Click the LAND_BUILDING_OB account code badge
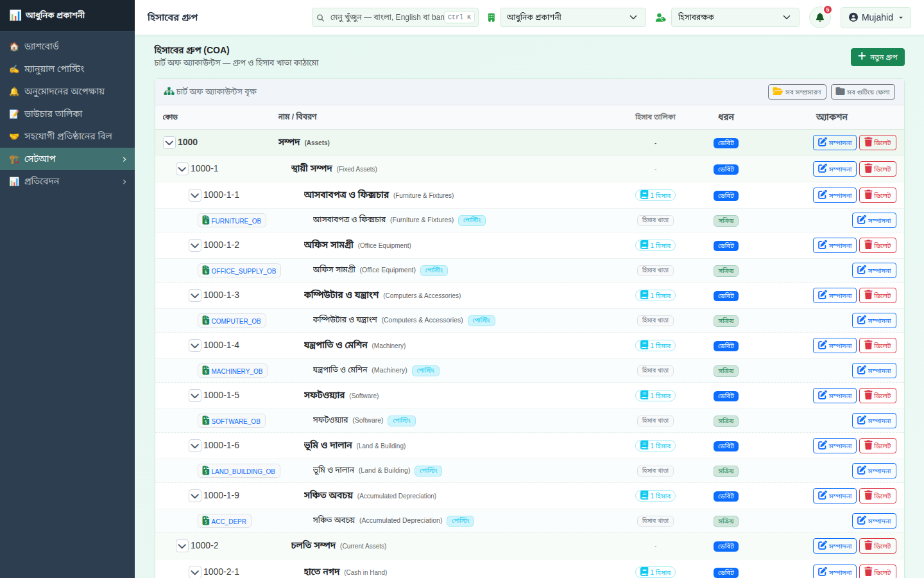The image size is (924, 578). pyautogui.click(x=239, y=471)
